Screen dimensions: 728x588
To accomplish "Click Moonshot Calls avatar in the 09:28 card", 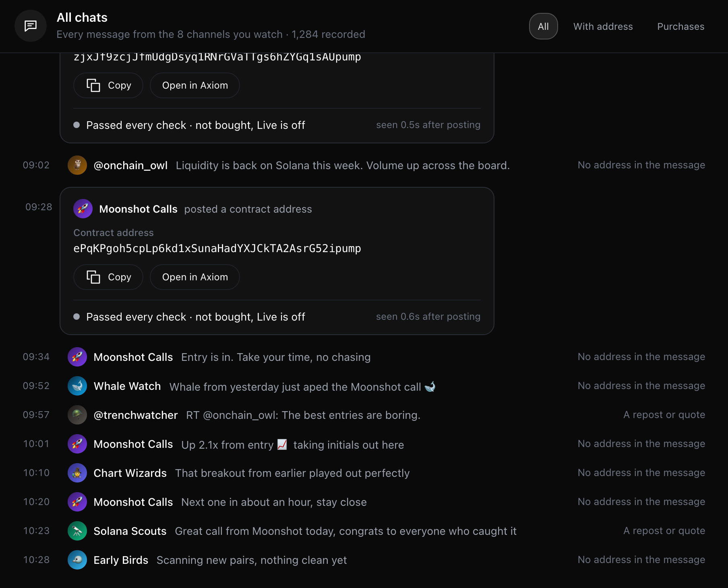I will click(83, 209).
